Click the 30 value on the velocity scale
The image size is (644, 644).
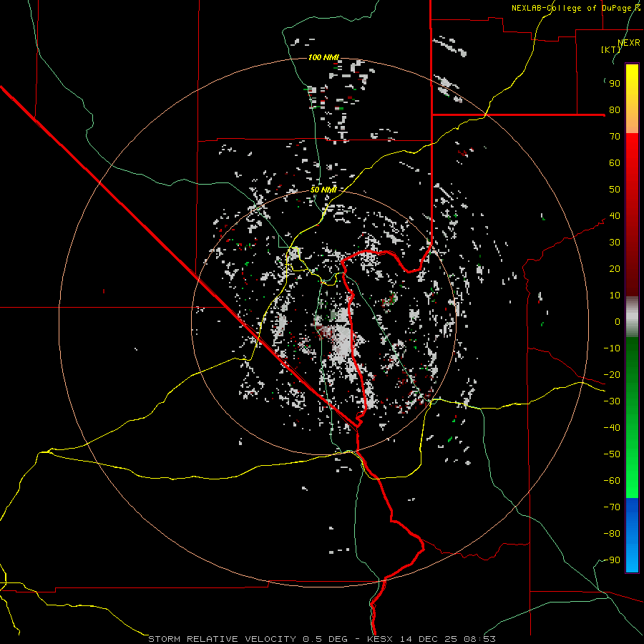tap(615, 243)
